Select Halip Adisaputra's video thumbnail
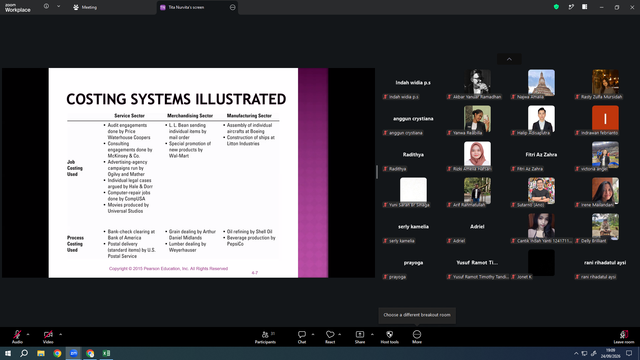Screen dimensions: 640x360 tap(541, 119)
